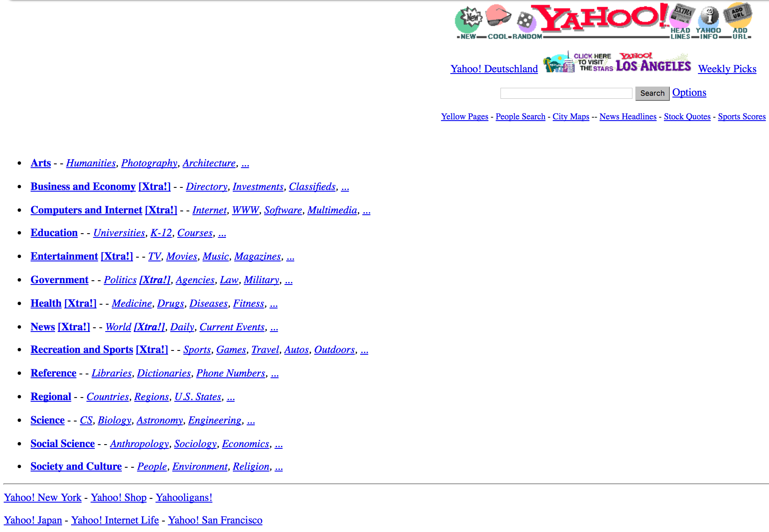
Task: Browse the Anthropology subcategory
Action: 140,444
